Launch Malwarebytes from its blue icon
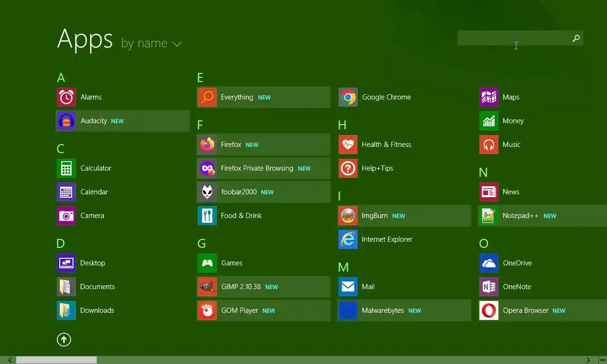 click(x=348, y=310)
